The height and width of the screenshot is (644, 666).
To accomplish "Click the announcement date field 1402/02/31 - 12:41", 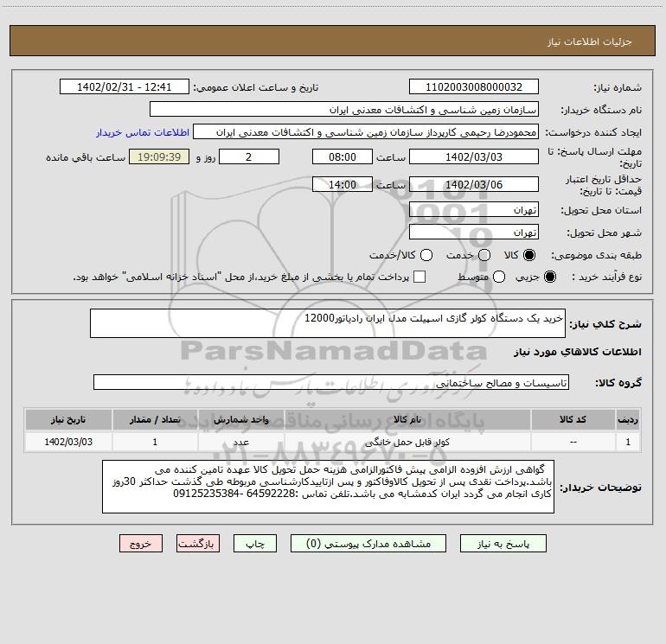I will tap(124, 87).
